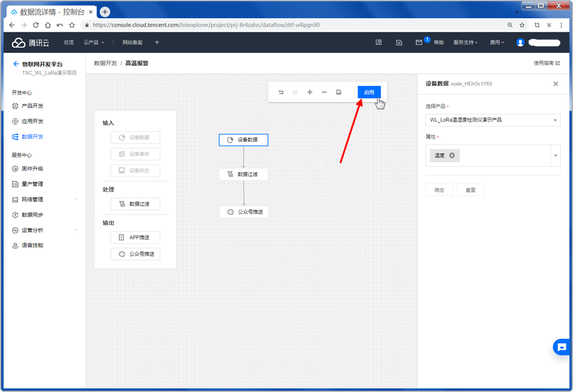This screenshot has height=392, width=573.
Task: Click the crop screenshot icon in browser toolbar
Action: point(537,25)
